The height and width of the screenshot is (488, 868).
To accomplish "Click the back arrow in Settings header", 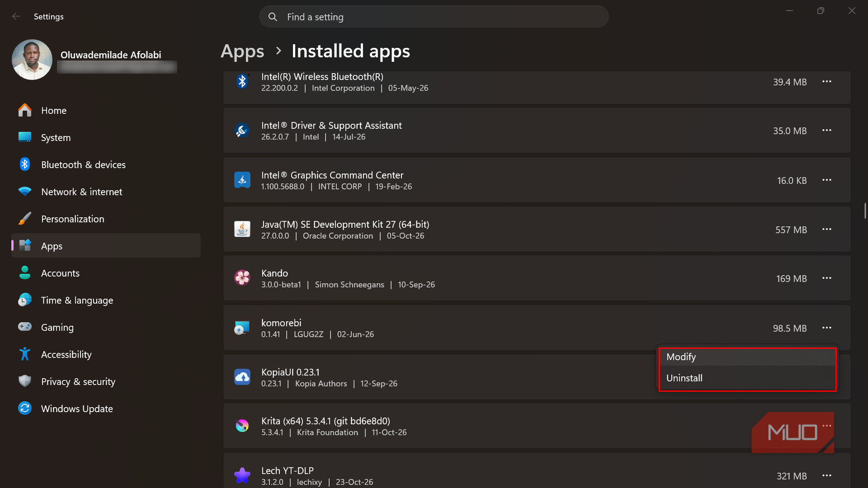I will tap(16, 16).
